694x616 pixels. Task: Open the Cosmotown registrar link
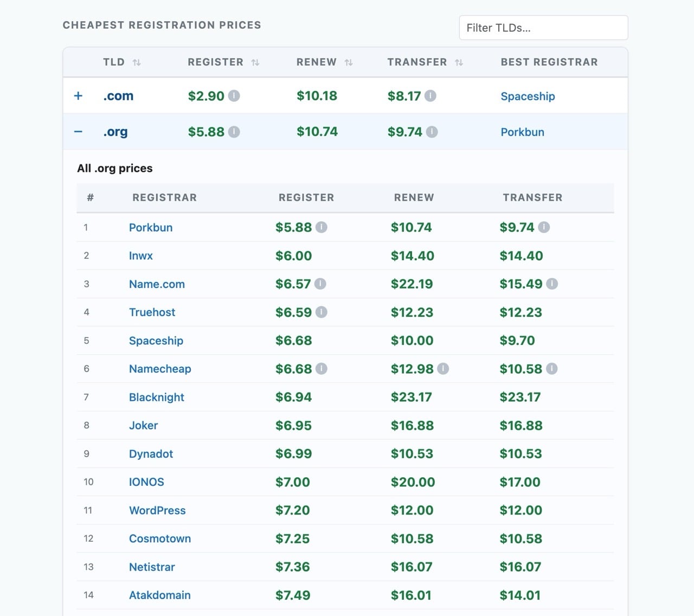(x=160, y=539)
